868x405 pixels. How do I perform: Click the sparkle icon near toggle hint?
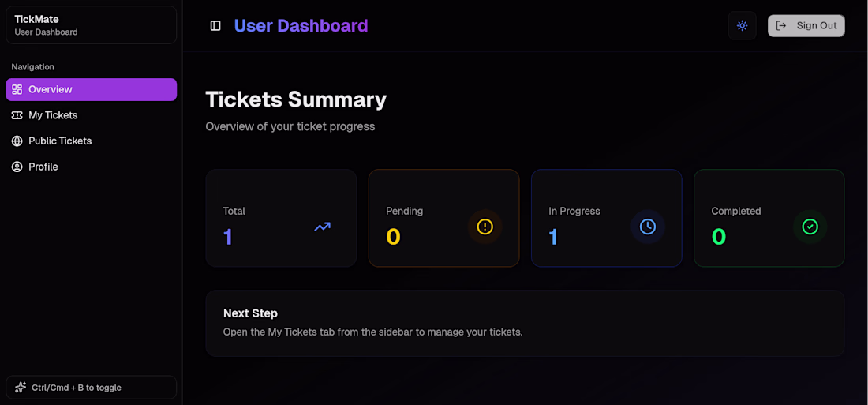(21, 388)
